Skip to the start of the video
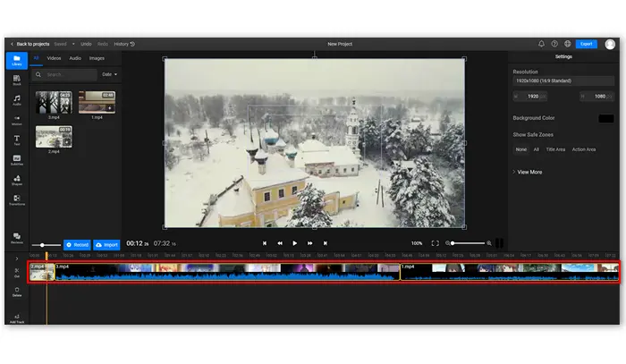 click(265, 243)
